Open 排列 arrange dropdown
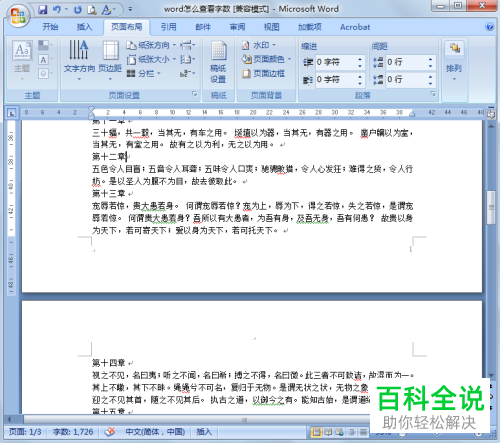Image resolution: width=500 pixels, height=443 pixels. [454, 62]
